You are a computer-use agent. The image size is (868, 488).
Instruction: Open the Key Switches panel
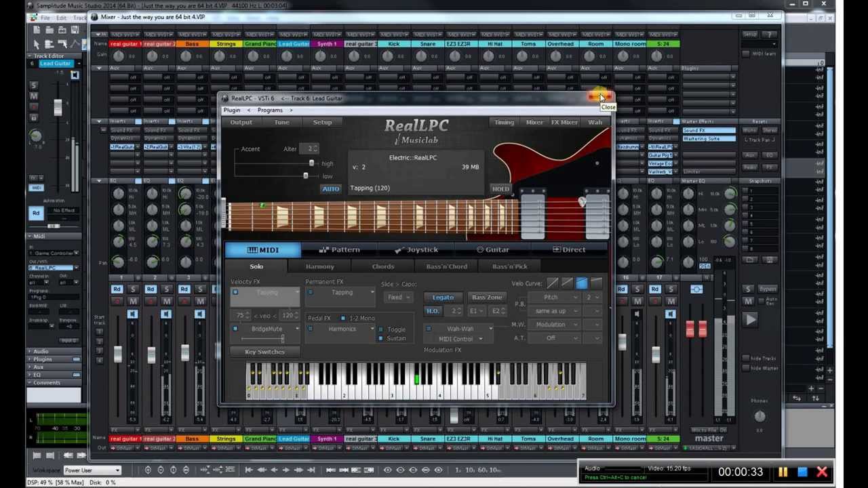click(264, 352)
